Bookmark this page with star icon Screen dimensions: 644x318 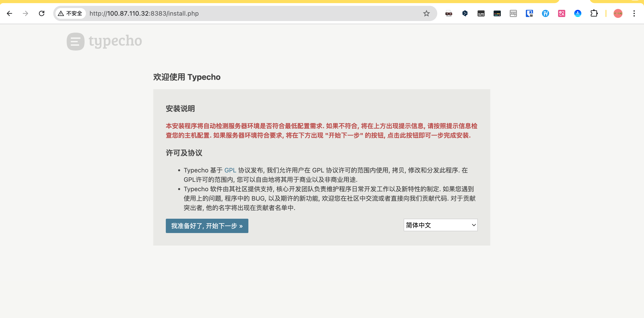(x=426, y=13)
